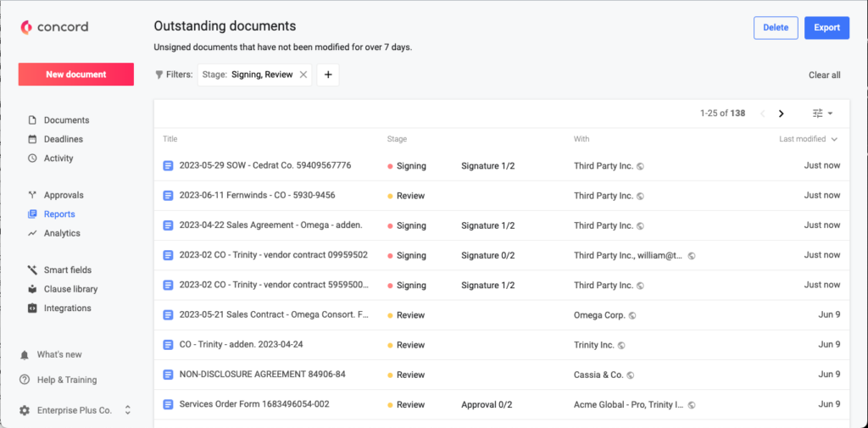
Task: Click Clear all filters link
Action: 824,75
